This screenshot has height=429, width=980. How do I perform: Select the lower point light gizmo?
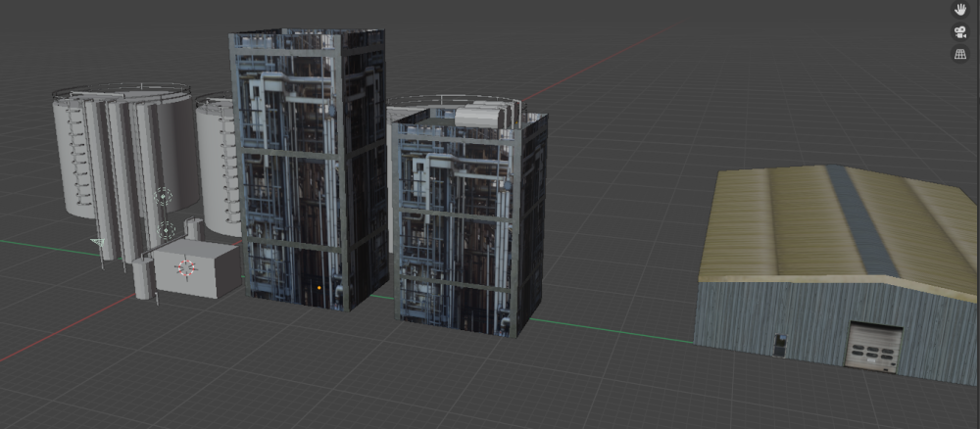coord(167,231)
